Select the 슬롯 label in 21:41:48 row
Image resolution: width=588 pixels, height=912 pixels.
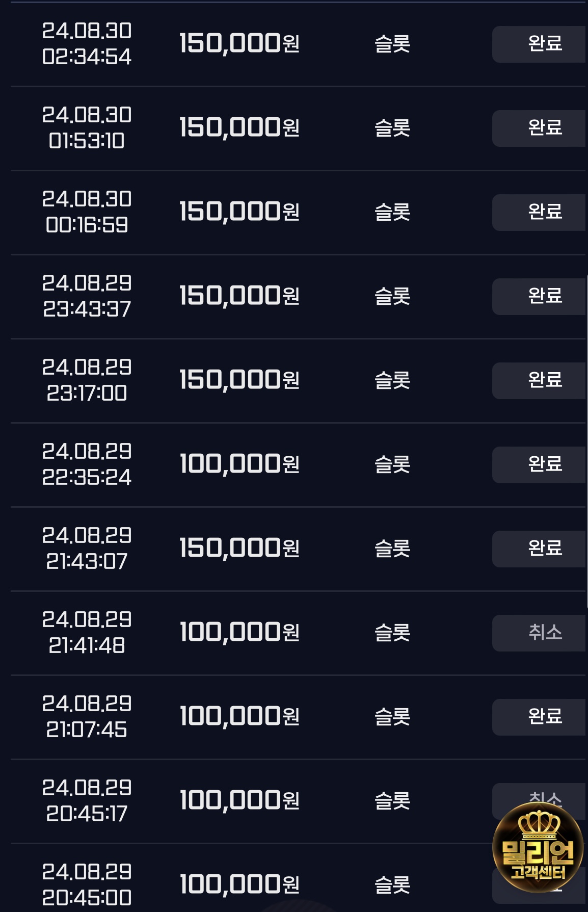coord(392,633)
